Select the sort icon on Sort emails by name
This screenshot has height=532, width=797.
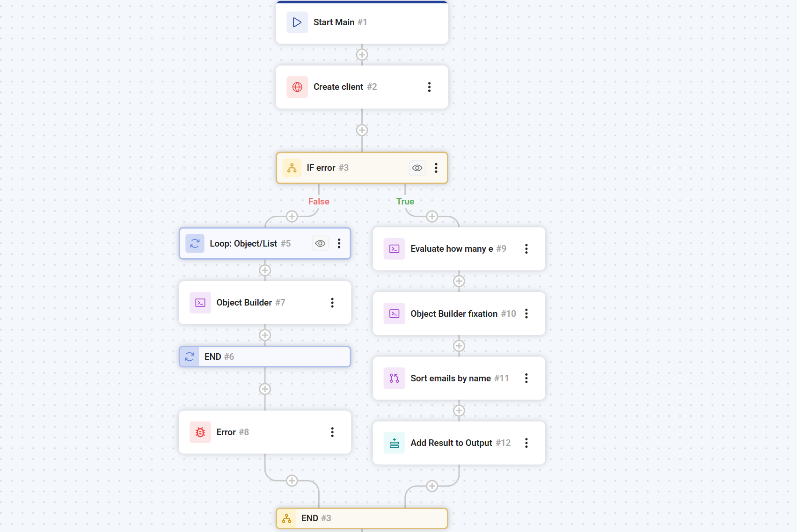click(394, 378)
